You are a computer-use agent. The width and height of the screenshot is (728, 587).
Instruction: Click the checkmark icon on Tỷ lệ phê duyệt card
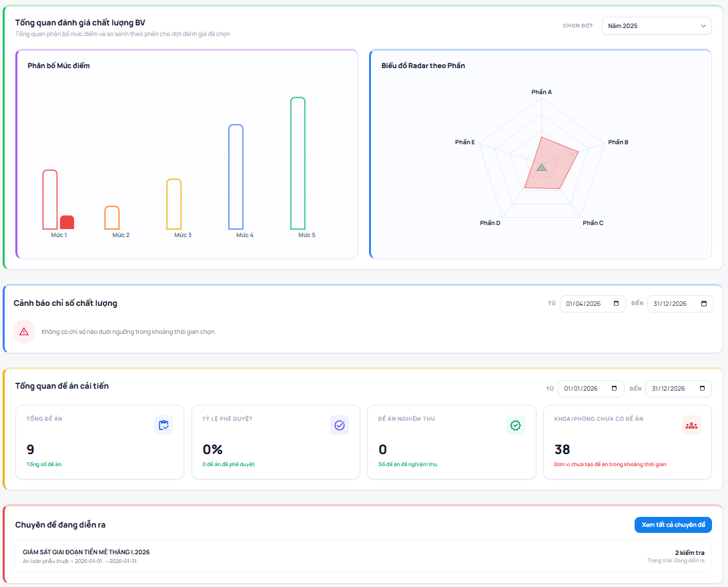(x=340, y=425)
